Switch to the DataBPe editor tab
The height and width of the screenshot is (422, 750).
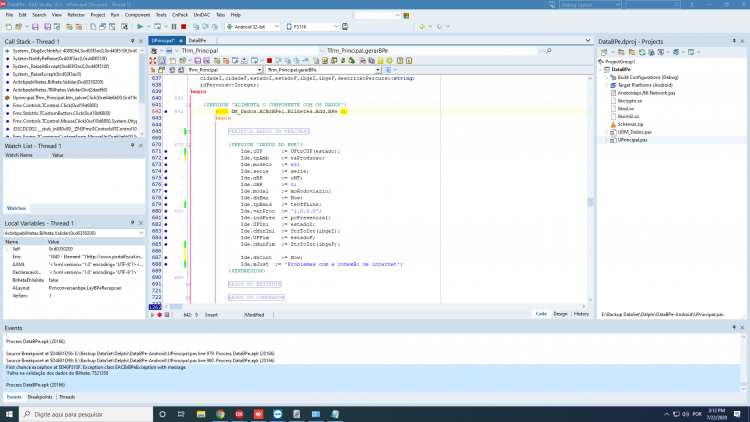pyautogui.click(x=197, y=41)
